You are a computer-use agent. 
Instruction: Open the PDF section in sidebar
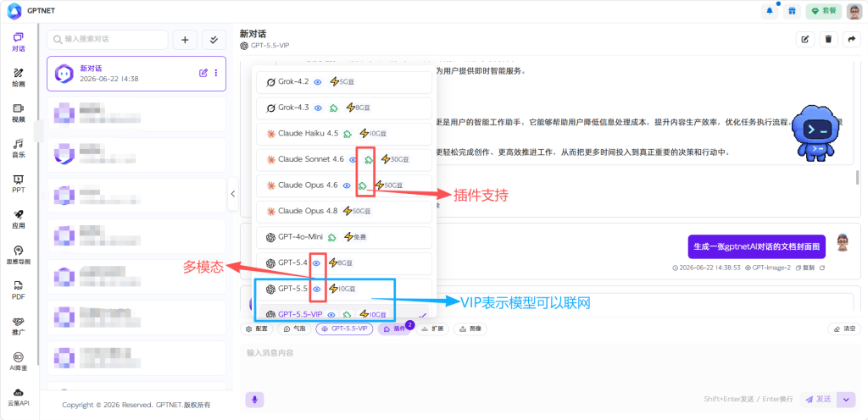point(19,290)
